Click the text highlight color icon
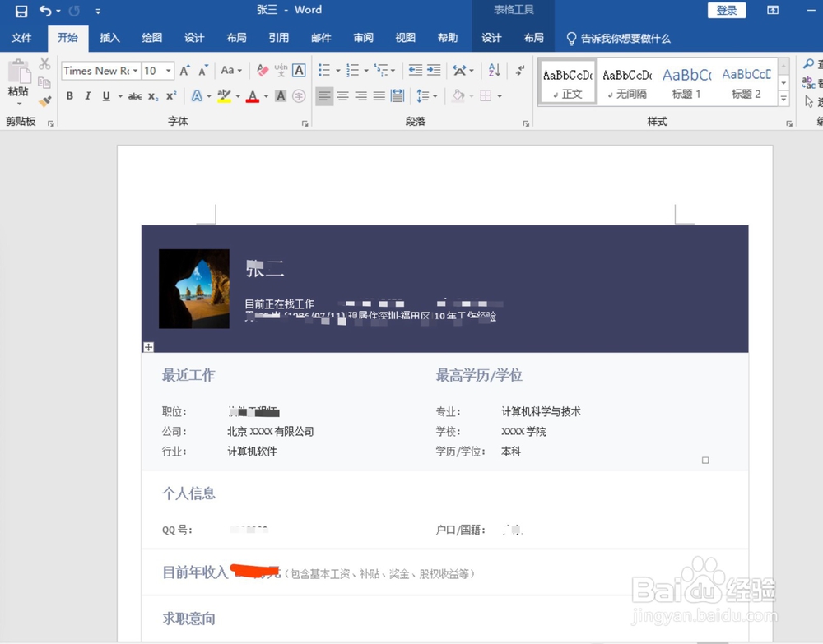Viewport: 823px width, 644px height. coord(222,96)
